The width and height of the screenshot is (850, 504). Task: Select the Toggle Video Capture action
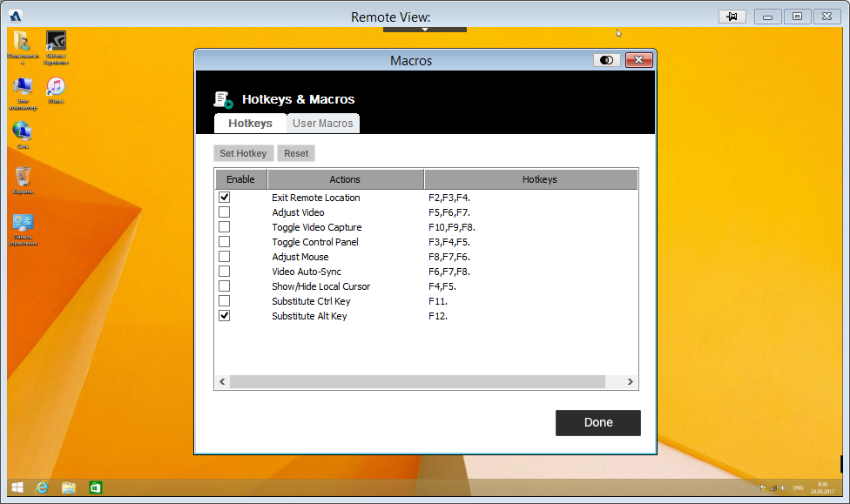[317, 227]
